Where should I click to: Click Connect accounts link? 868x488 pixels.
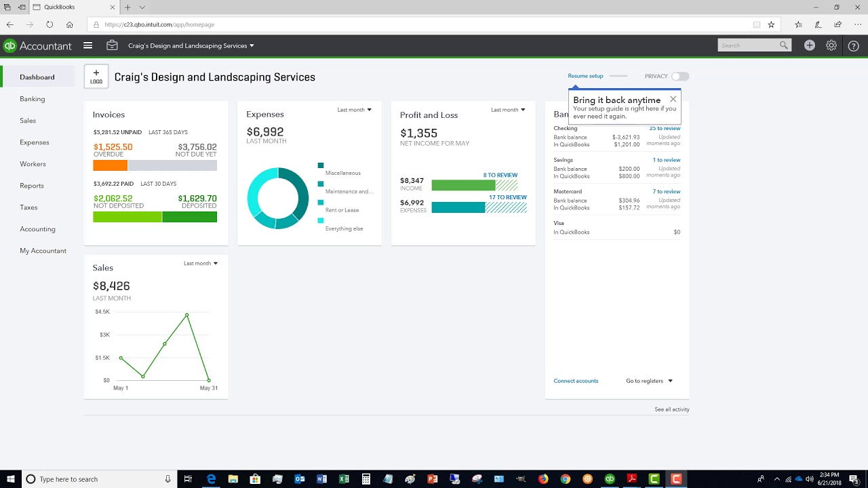click(576, 381)
